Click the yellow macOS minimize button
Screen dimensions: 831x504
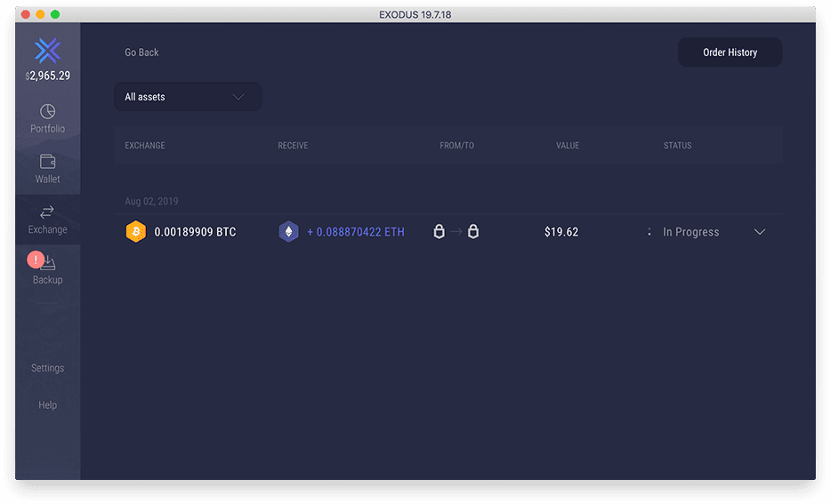click(40, 14)
